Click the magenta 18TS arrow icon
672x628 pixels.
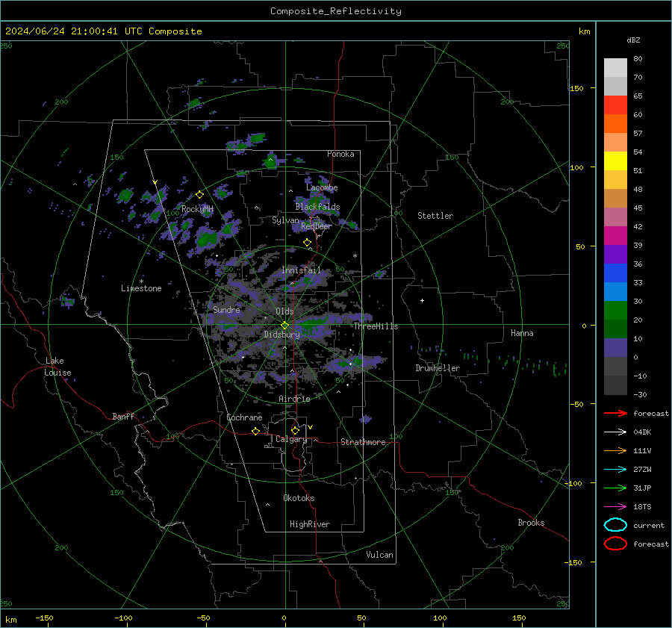click(615, 507)
